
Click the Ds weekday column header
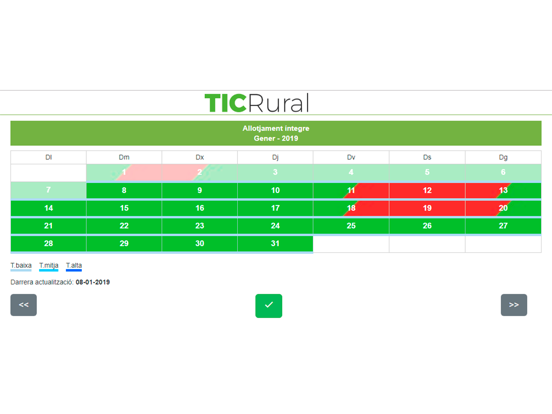(427, 157)
